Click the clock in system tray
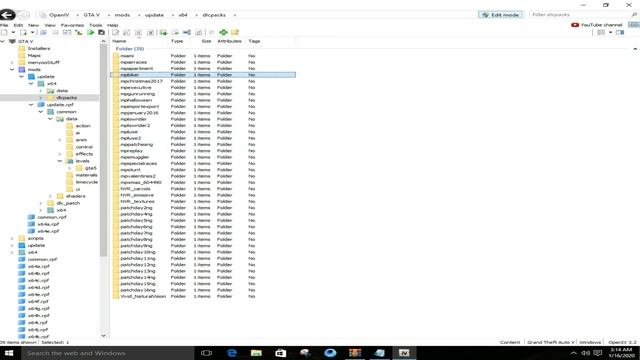This screenshot has height=360, width=640. (621, 353)
